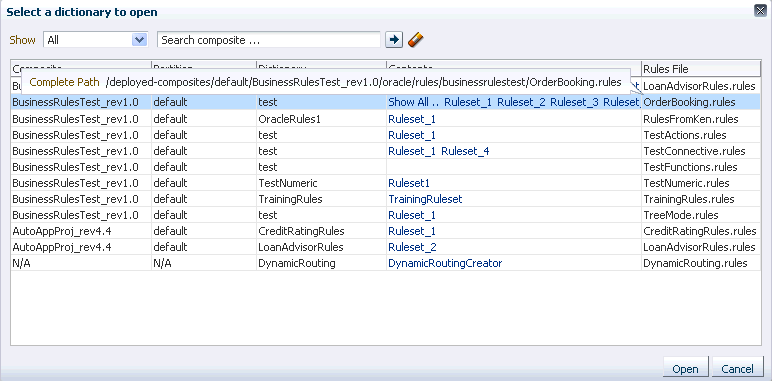Select the DynamicRouting.rules file row
The height and width of the screenshot is (381, 772).
[386, 263]
